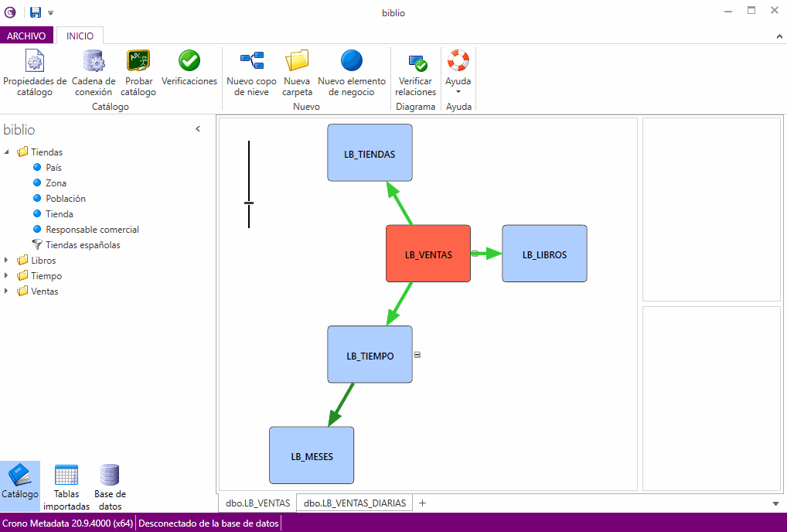The width and height of the screenshot is (787, 532).
Task: Switch to Tablas importadas view
Action: (x=66, y=487)
